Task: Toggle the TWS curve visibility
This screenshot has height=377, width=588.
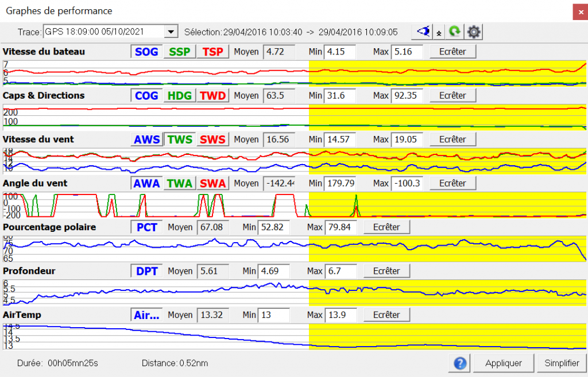Action: (x=180, y=139)
